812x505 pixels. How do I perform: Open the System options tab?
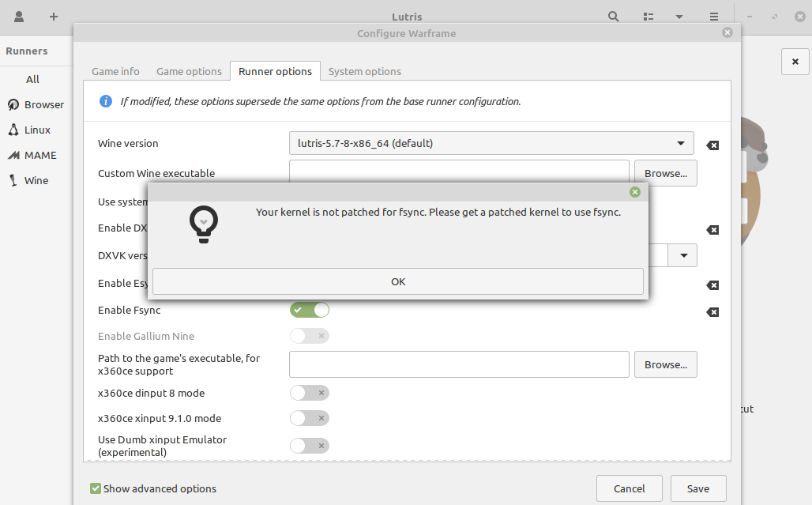tap(365, 71)
